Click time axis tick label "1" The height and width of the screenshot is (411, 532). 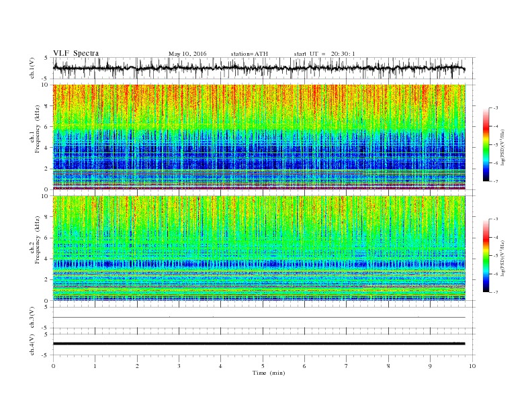pyautogui.click(x=95, y=366)
